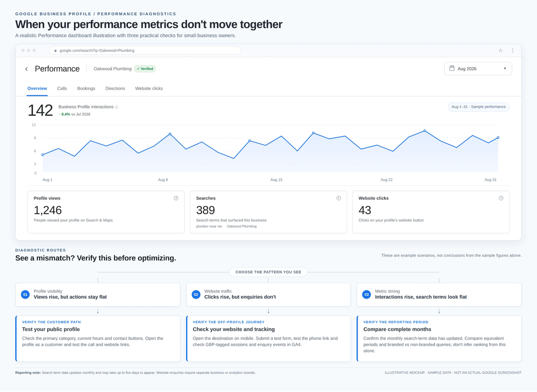Click the info icon on Searches card
The width and height of the screenshot is (537, 392).
pyautogui.click(x=339, y=198)
